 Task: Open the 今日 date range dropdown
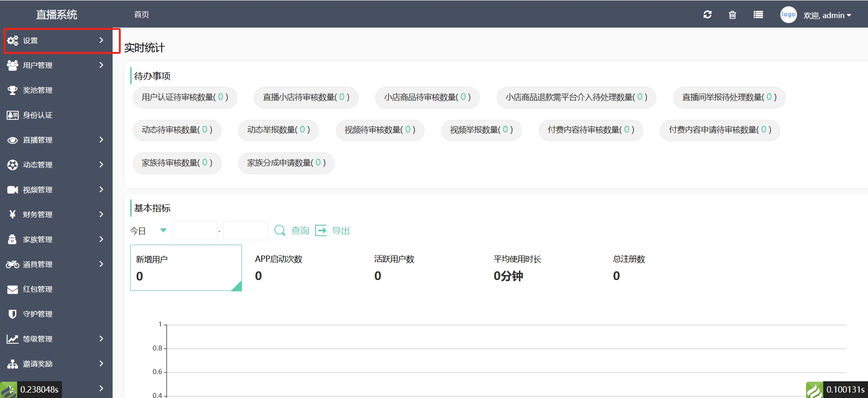pyautogui.click(x=149, y=231)
